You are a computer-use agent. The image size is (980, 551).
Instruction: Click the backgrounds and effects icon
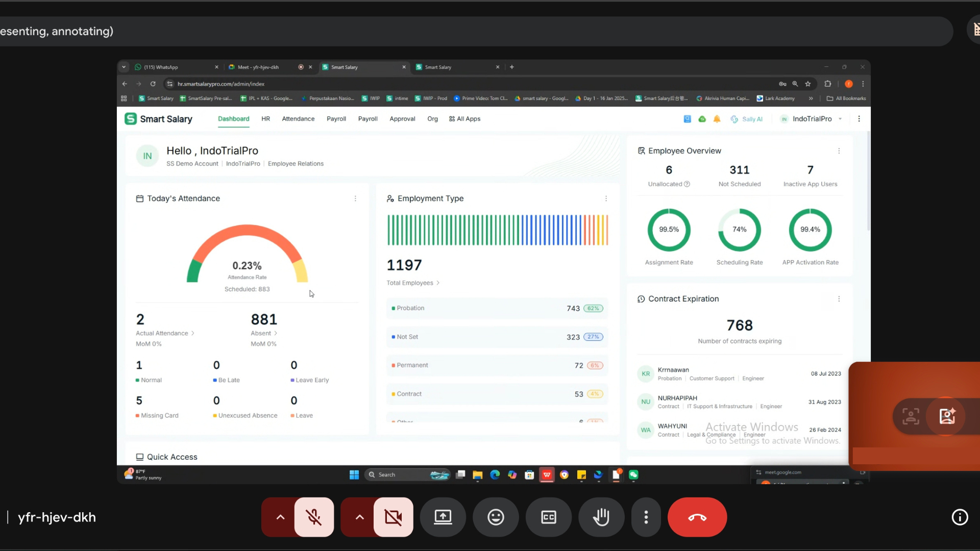click(947, 416)
